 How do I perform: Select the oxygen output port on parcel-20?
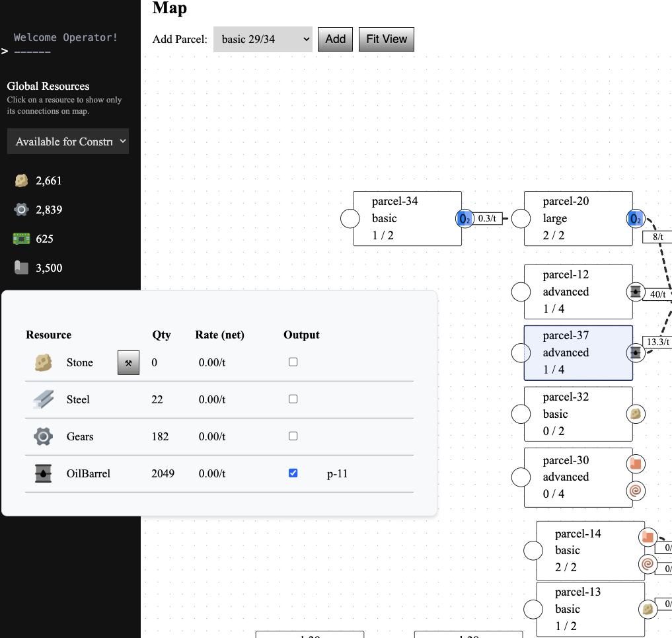635,218
